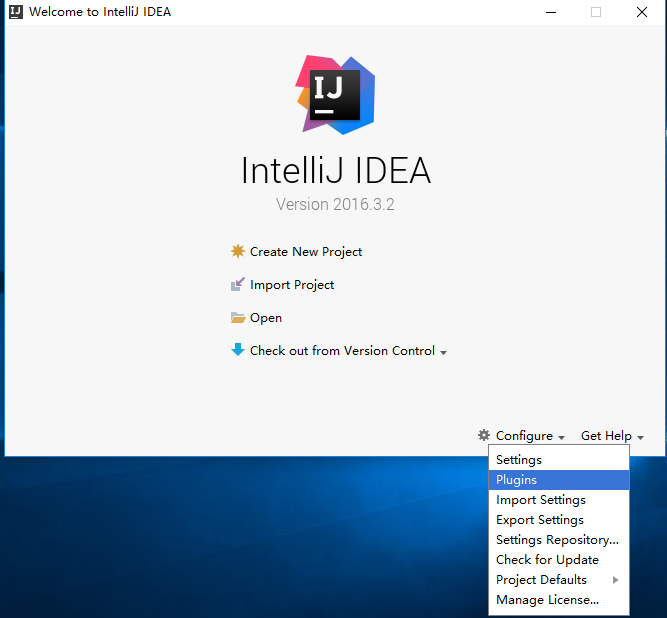Select Plugins in the Configure menu

click(x=559, y=480)
